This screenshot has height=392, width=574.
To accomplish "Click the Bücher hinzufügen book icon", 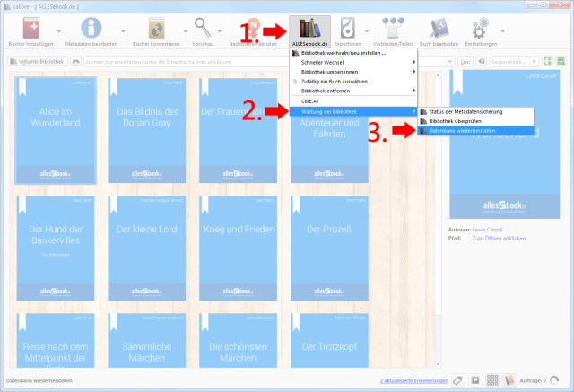I will tap(30, 28).
